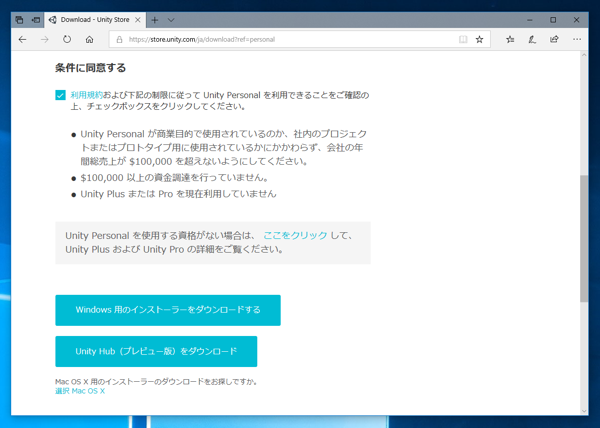
Task: Uncheck the terms agreement checkbox
Action: [x=60, y=95]
